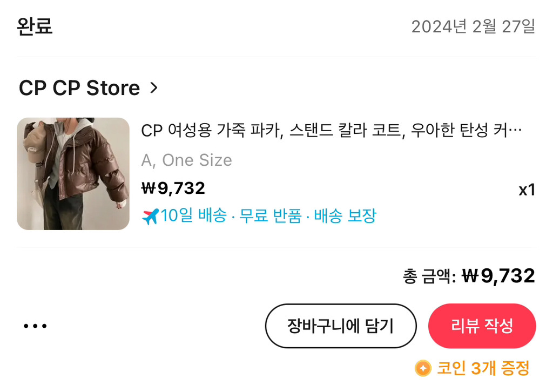Tap the blue airplane delivery icon
Viewport: 553px width, 392px height.
coord(151,217)
